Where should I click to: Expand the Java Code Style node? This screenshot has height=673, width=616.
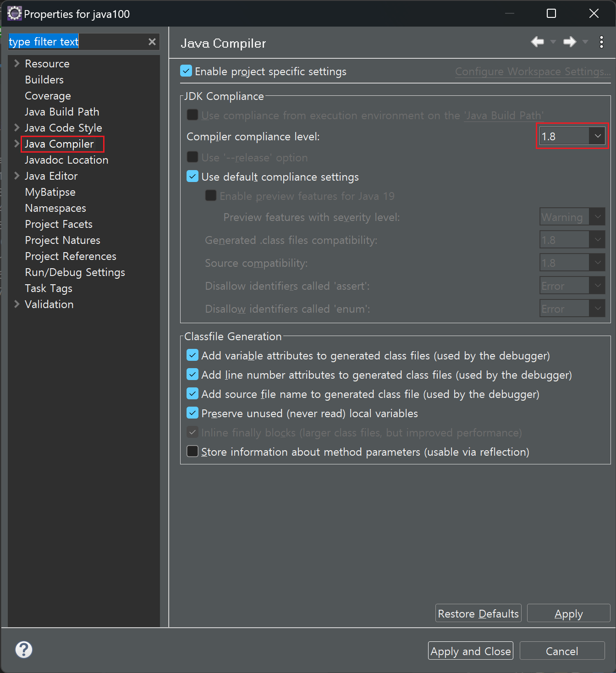click(x=17, y=127)
